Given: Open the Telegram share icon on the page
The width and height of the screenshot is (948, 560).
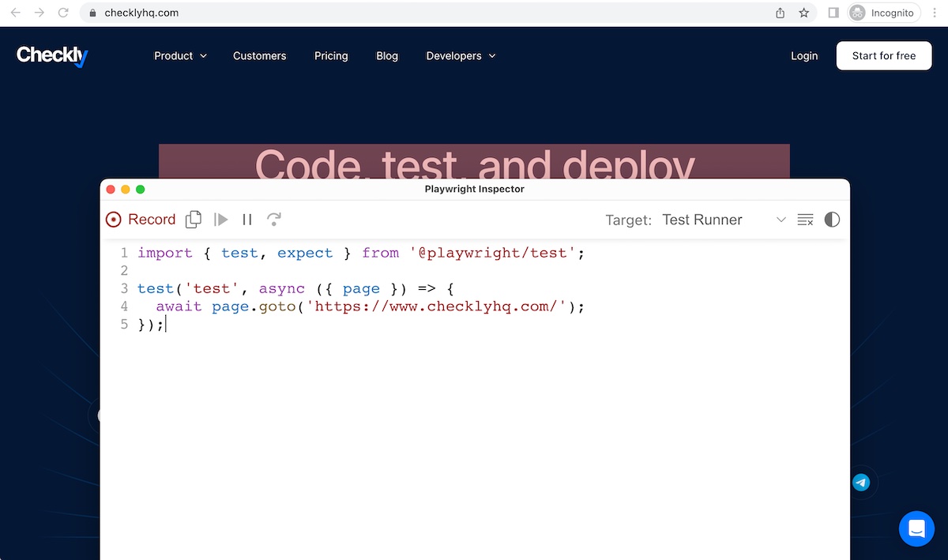Looking at the screenshot, I should pyautogui.click(x=861, y=483).
